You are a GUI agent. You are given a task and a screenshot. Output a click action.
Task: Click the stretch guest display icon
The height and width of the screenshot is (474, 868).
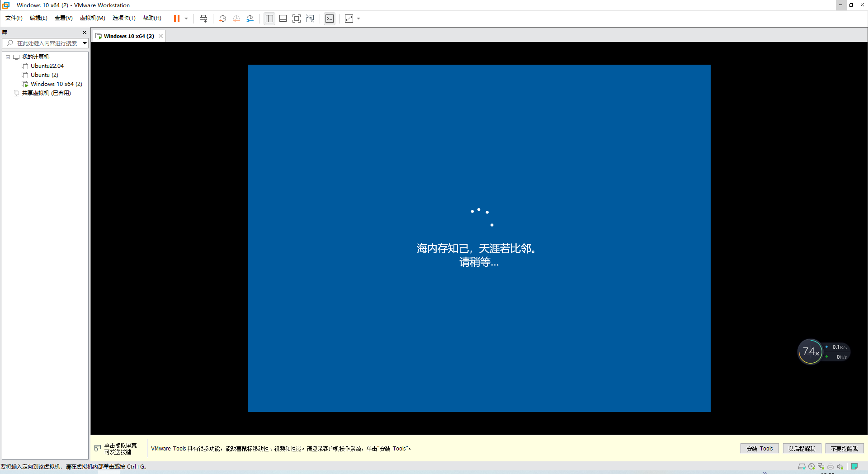pyautogui.click(x=349, y=19)
